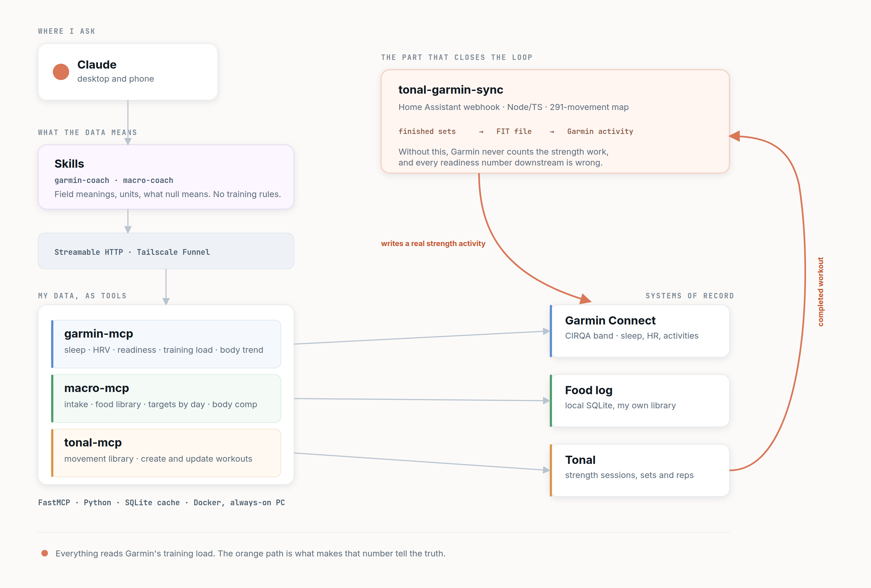Select "THE PART THAT CLOSES THE LOOP" label
Screen dimensions: 871x588
coord(456,57)
